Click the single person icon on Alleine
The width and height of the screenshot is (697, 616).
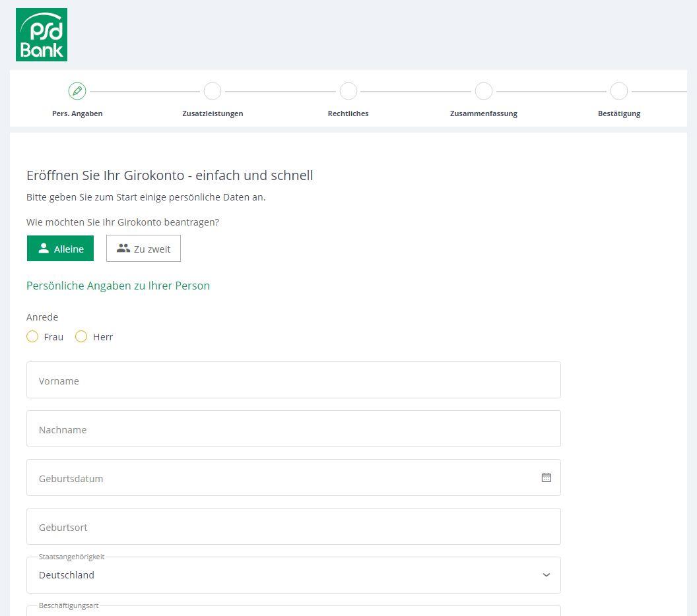[44, 248]
